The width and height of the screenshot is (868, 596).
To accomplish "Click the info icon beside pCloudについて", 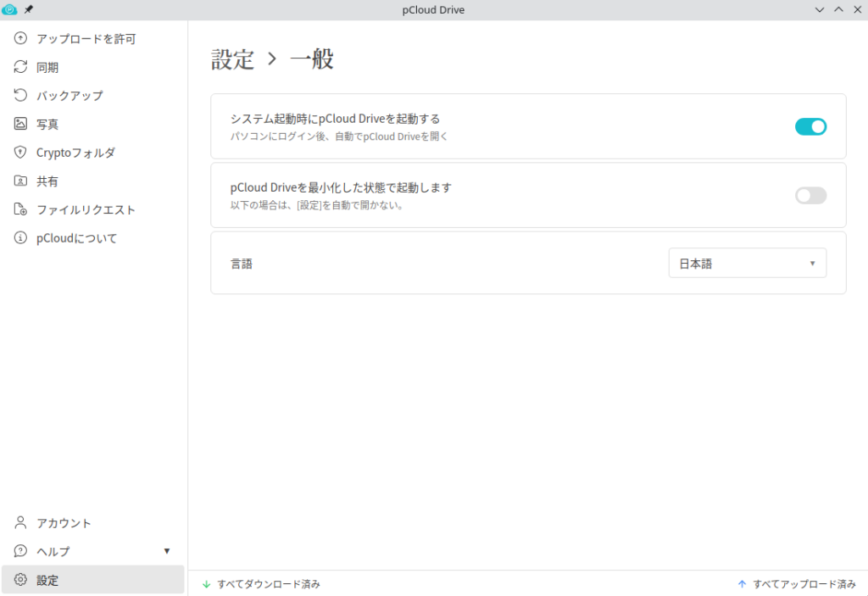I will (21, 238).
